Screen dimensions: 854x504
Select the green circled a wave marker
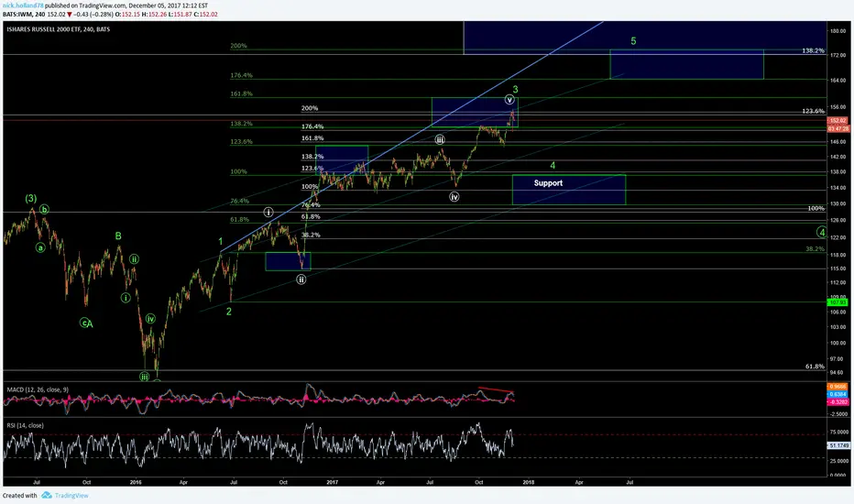click(x=40, y=247)
